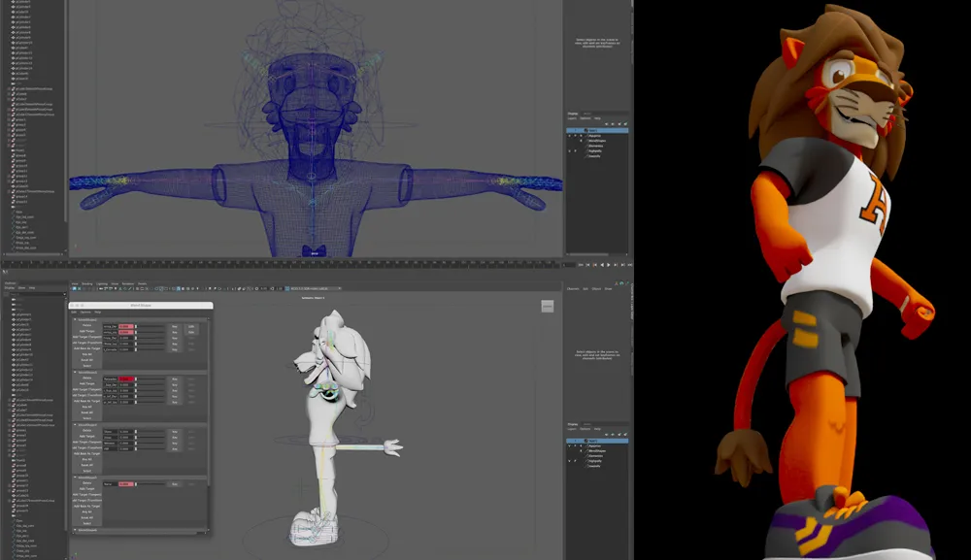The image size is (971, 560).
Task: Toggle the Meshes layer display state
Action: coord(570,136)
